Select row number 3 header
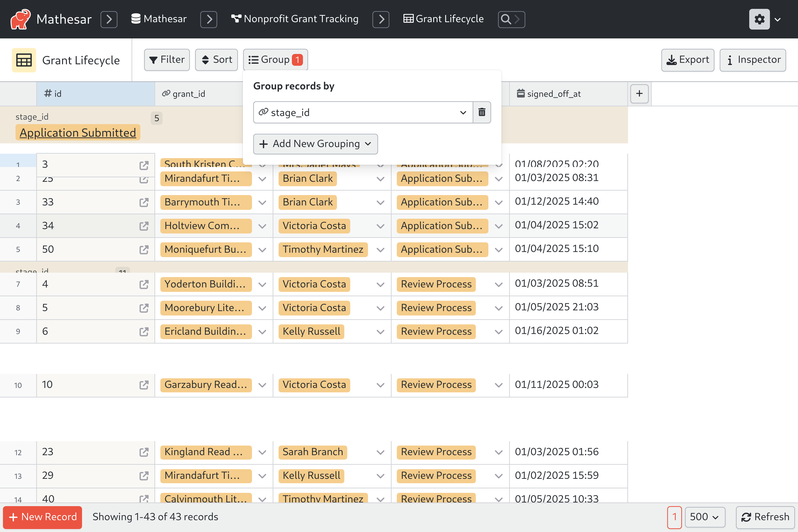Image resolution: width=798 pixels, height=532 pixels. tap(18, 202)
